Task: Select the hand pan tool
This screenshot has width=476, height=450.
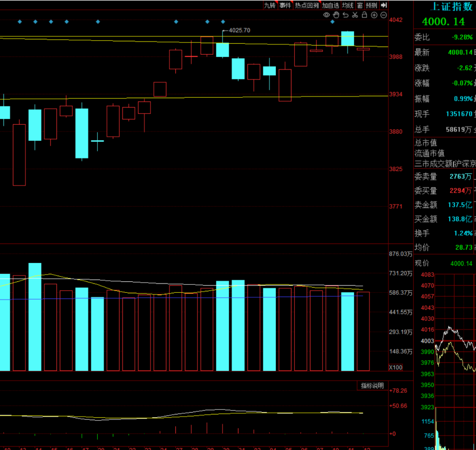Action: (336, 15)
